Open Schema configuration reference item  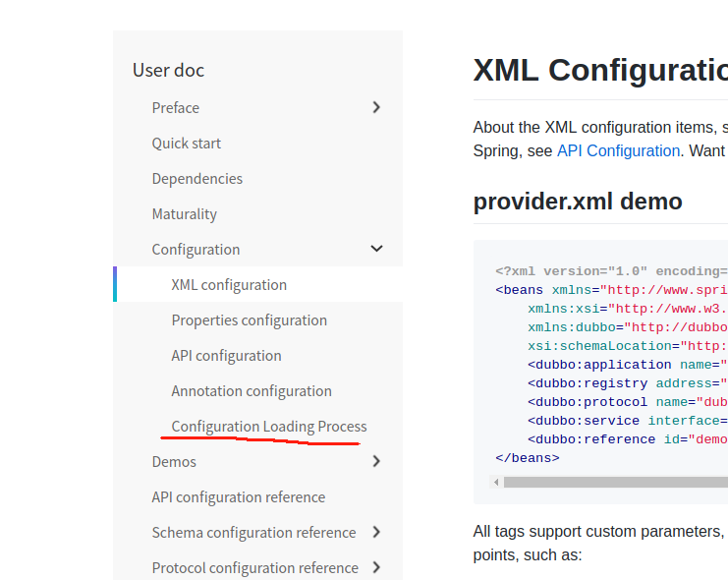(x=253, y=532)
